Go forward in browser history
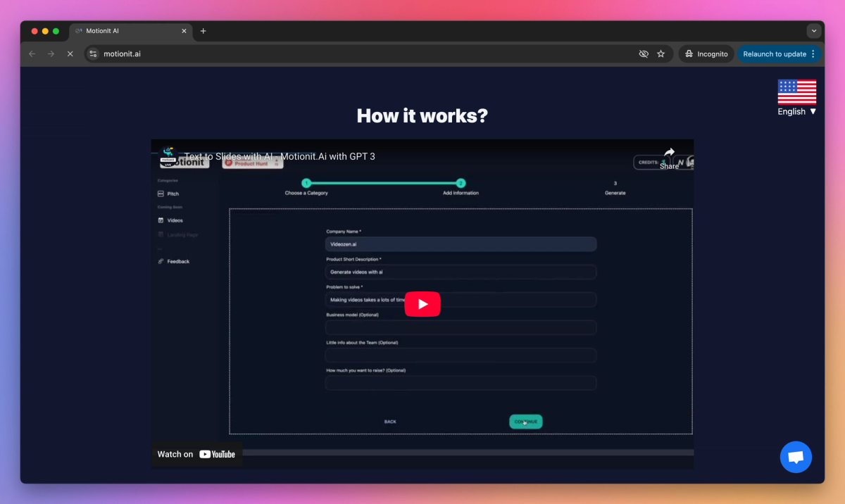Viewport: 845px width, 504px height. pos(51,53)
